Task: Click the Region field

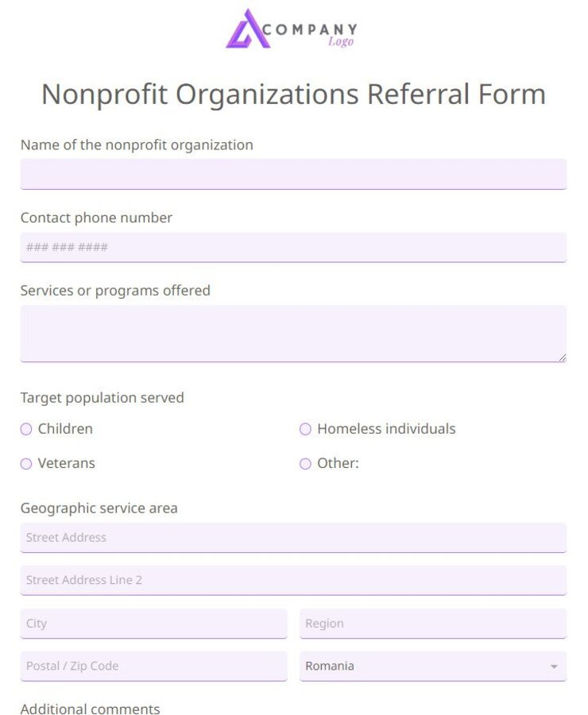Action: point(433,624)
